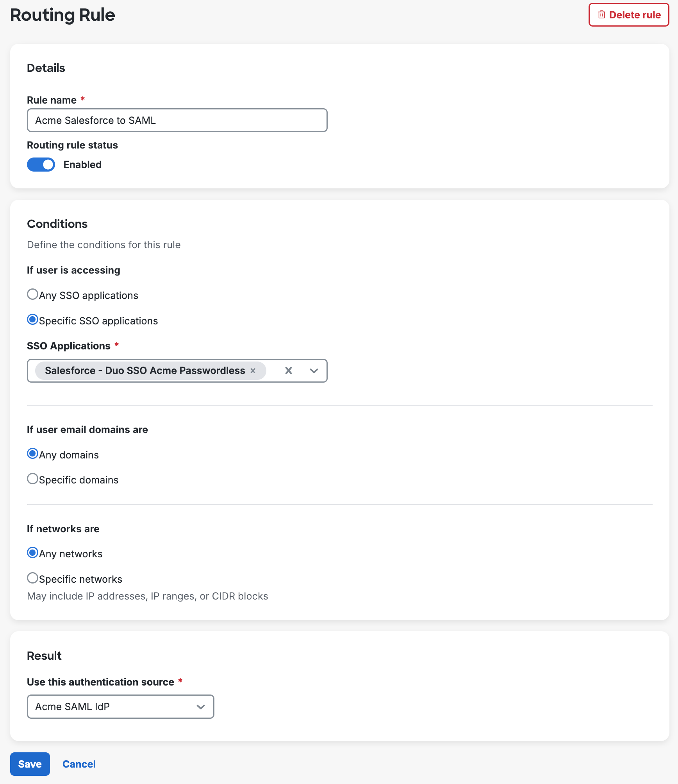Clear all SSO applications with the X icon
Image resolution: width=678 pixels, height=784 pixels.
tap(289, 371)
